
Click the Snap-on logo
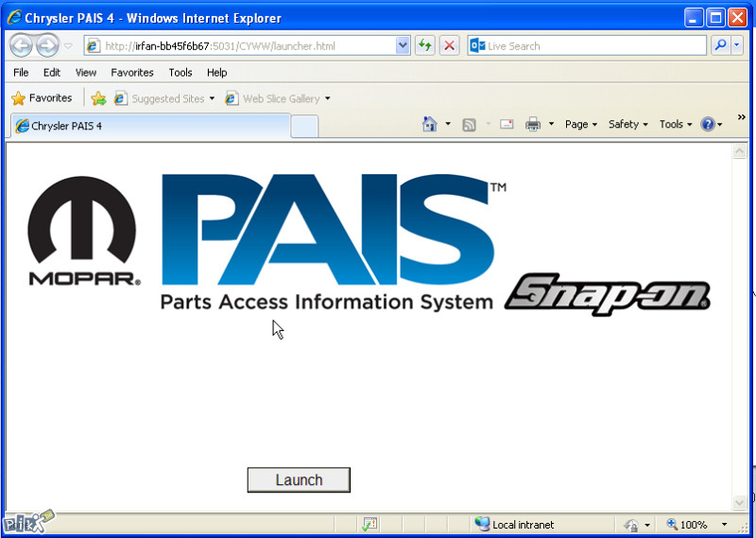pos(608,294)
